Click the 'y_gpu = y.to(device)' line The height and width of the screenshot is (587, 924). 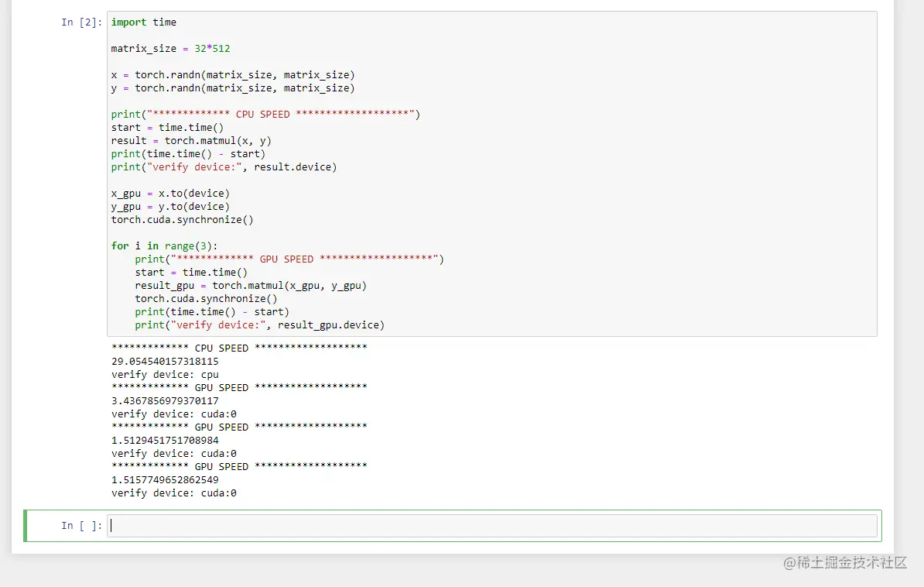pos(170,207)
